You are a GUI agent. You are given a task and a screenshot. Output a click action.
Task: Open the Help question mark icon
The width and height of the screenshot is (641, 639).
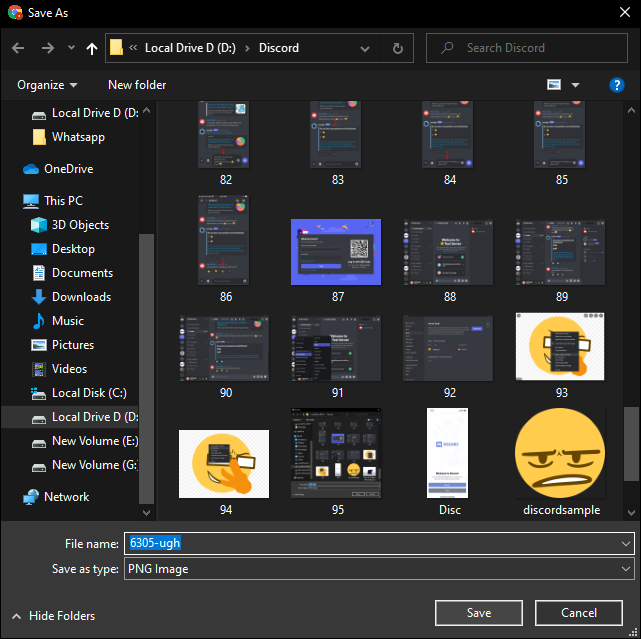617,85
